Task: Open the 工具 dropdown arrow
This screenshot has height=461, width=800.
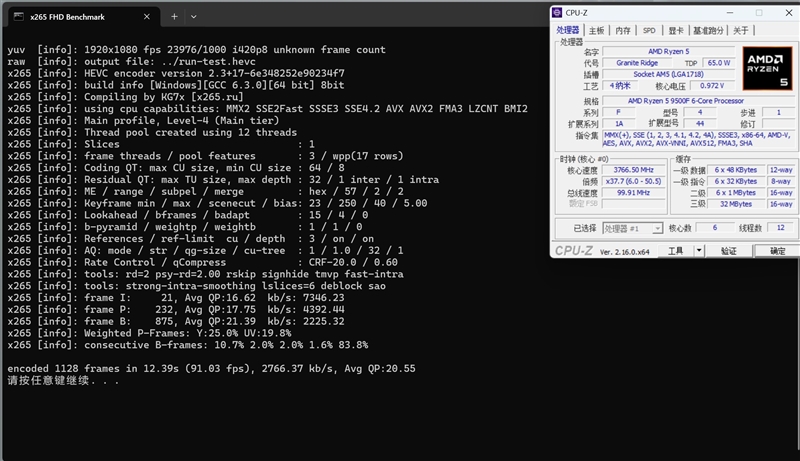Action: click(699, 251)
